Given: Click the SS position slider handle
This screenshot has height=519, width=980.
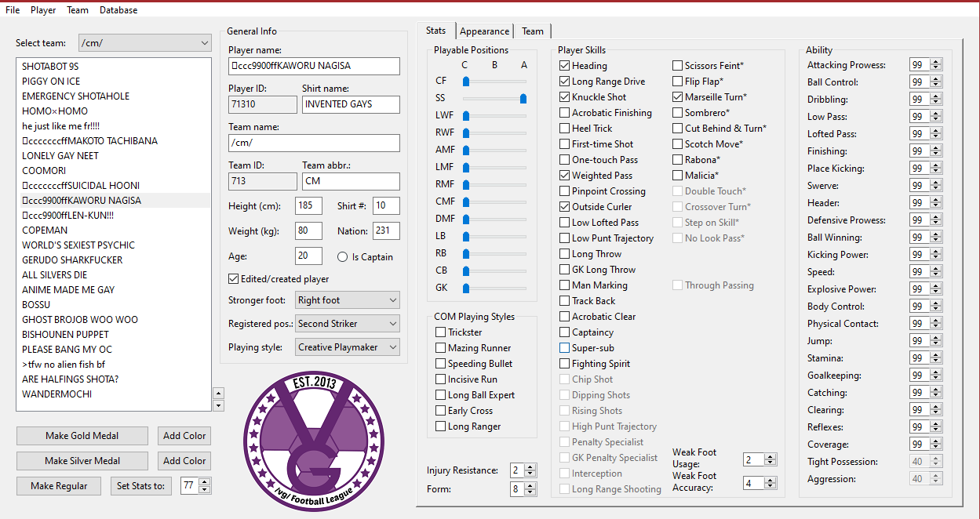Looking at the screenshot, I should pos(523,98).
